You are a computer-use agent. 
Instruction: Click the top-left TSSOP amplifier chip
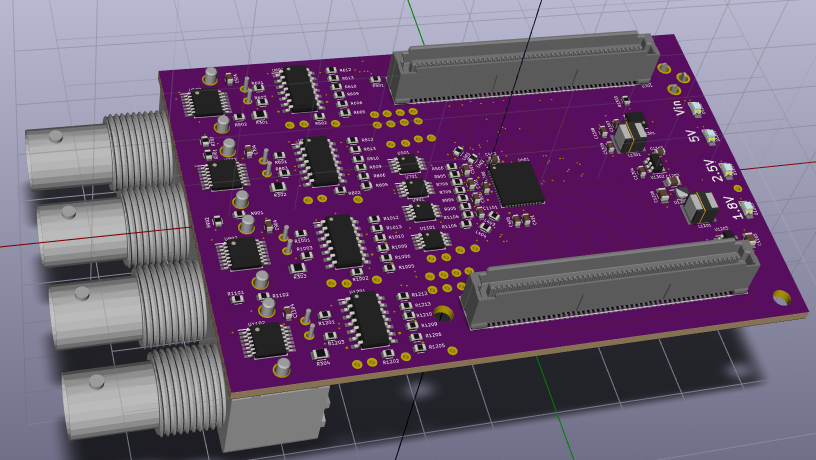pyautogui.click(x=206, y=102)
